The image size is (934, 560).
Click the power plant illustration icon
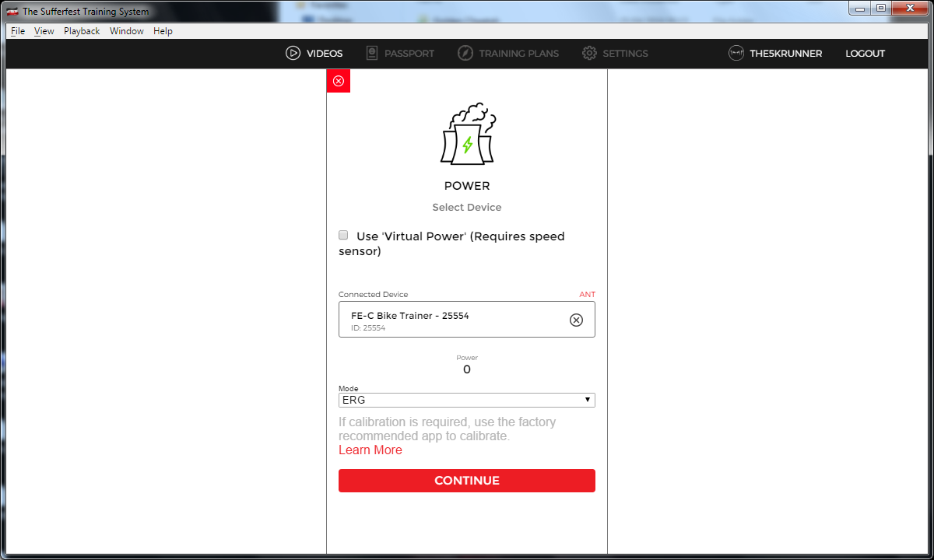point(467,133)
